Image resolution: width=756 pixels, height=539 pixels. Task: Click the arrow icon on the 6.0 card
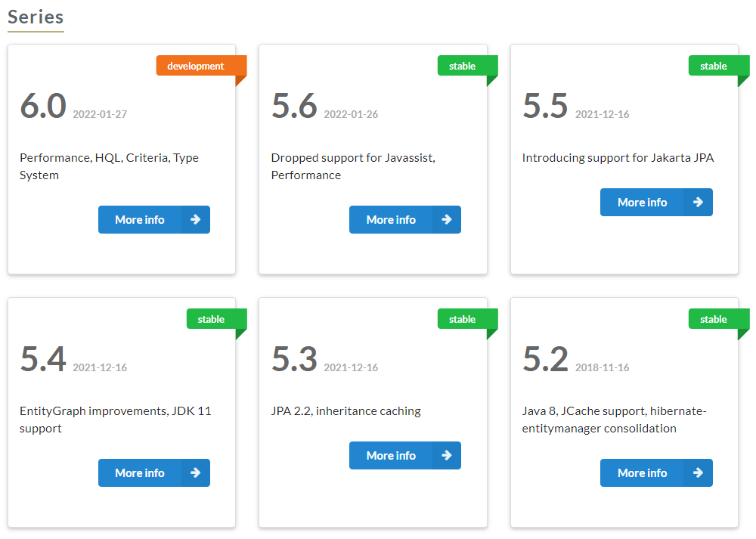pos(195,219)
